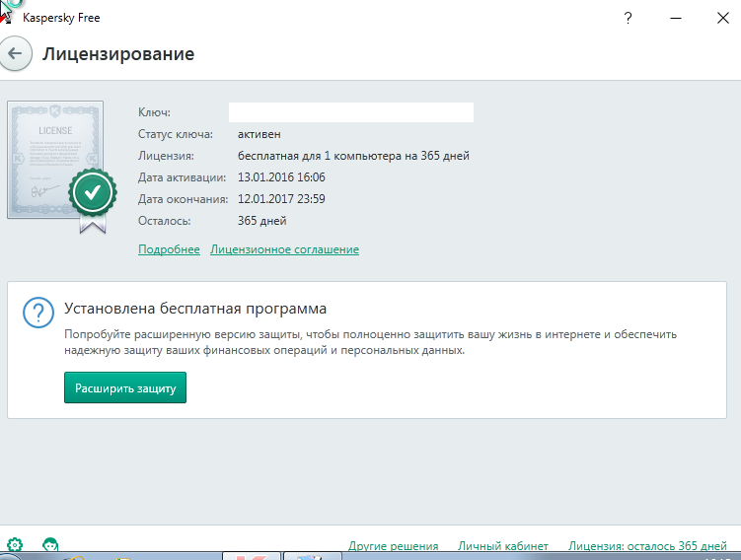Go back using the arrow button
This screenshot has height=560, width=741.
15,53
